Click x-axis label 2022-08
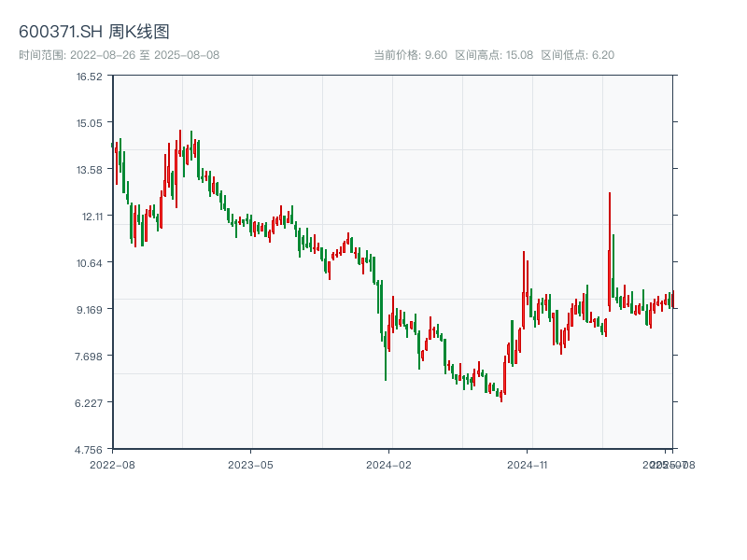This screenshot has width=747, height=560. click(112, 465)
